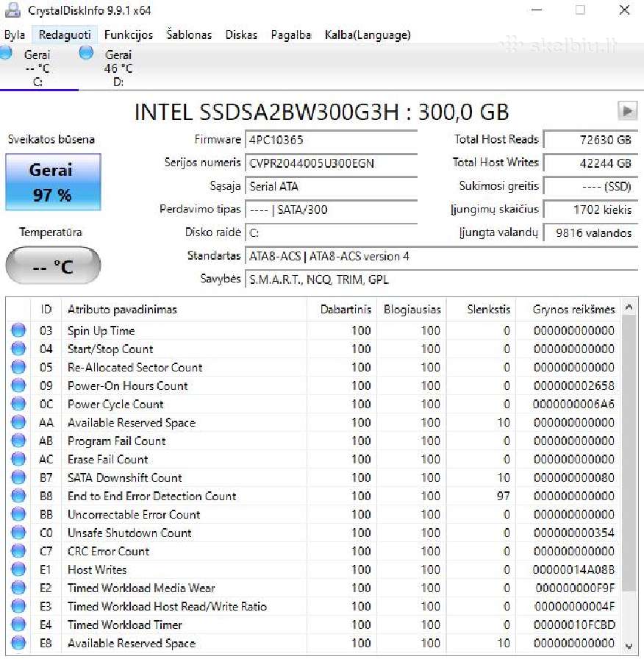Image resolution: width=644 pixels, height=662 pixels.
Task: Click the Dabartinis column header
Action: pos(342,310)
